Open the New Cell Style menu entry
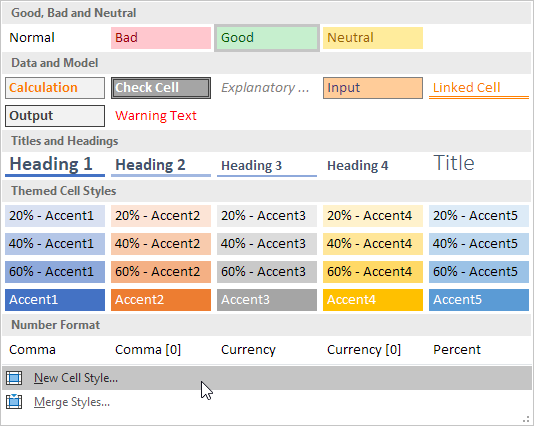Viewport: 534px width, 426px height. pos(267,378)
